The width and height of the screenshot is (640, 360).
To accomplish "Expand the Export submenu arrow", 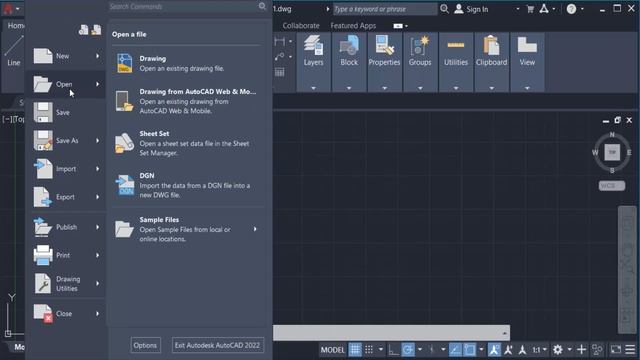I will click(98, 197).
